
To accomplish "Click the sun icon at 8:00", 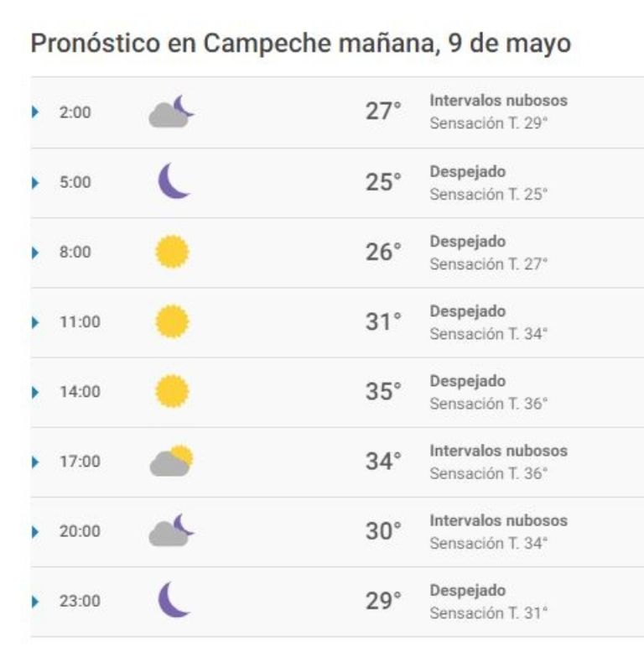I will pos(172,252).
